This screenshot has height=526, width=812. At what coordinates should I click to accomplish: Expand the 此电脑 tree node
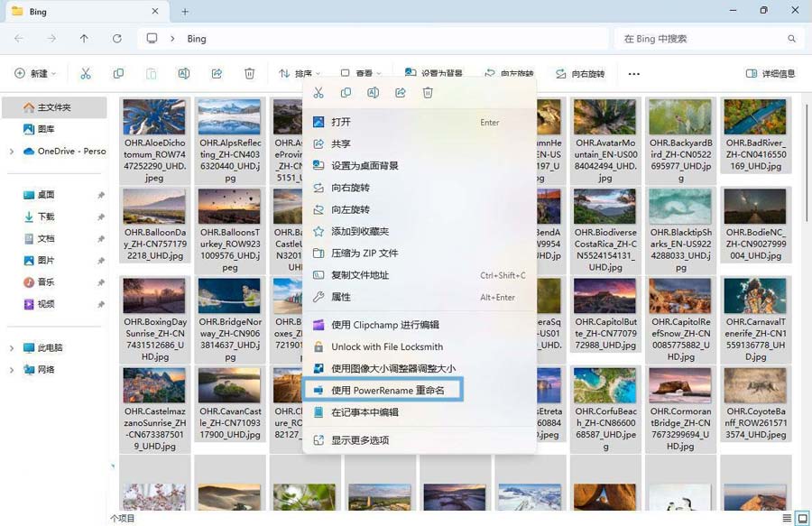[12, 347]
